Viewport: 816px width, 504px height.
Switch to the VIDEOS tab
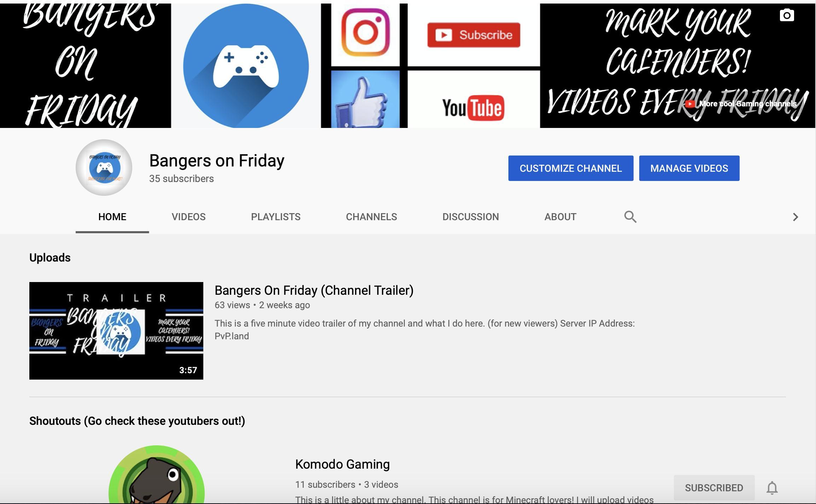pos(188,217)
